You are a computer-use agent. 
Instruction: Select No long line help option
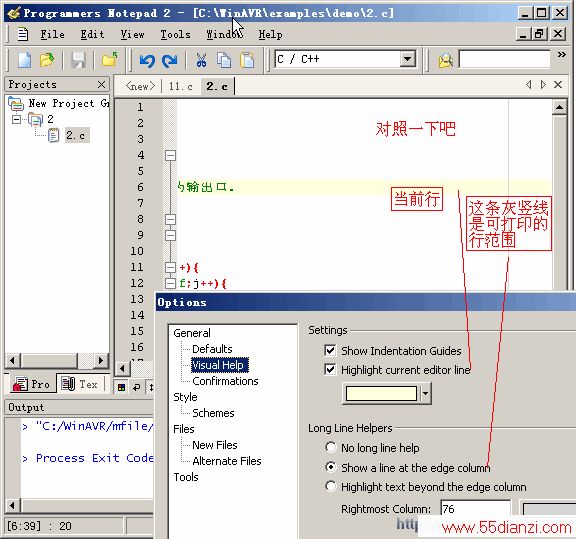tap(331, 447)
